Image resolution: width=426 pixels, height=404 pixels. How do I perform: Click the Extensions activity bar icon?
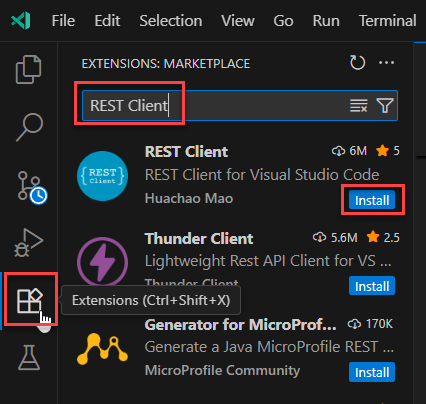pyautogui.click(x=29, y=300)
